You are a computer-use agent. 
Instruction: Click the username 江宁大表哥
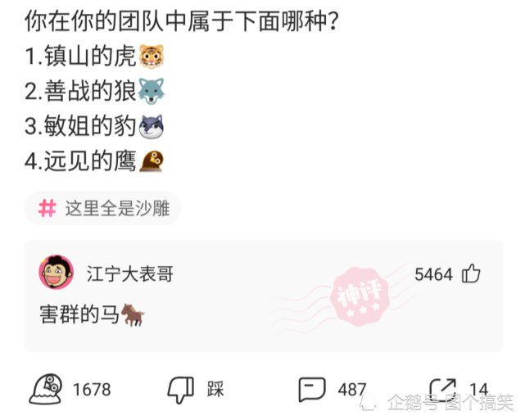[x=130, y=273]
